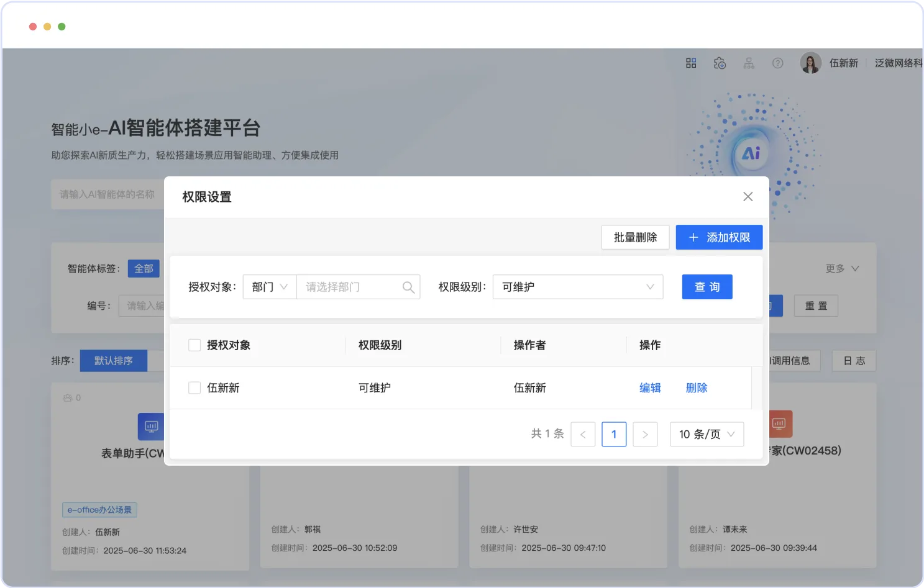The height and width of the screenshot is (588, 924).
Task: Click the search icon in 请选择部门 field
Action: [x=408, y=287]
